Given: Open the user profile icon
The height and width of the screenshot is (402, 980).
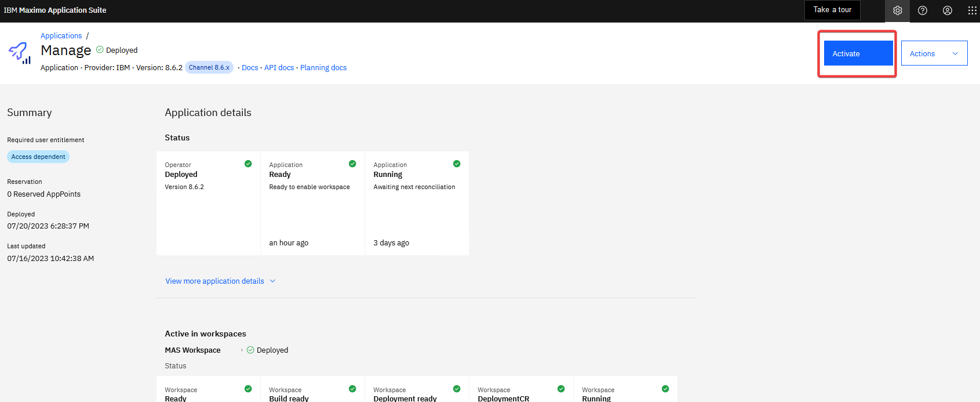Looking at the screenshot, I should (948, 10).
